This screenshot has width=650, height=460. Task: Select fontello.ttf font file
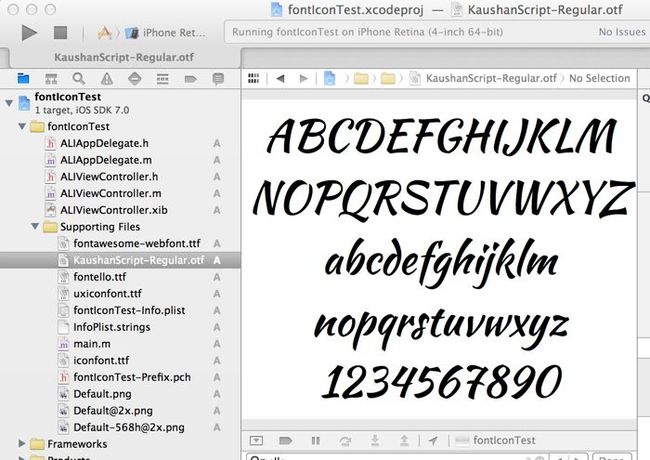pos(99,276)
